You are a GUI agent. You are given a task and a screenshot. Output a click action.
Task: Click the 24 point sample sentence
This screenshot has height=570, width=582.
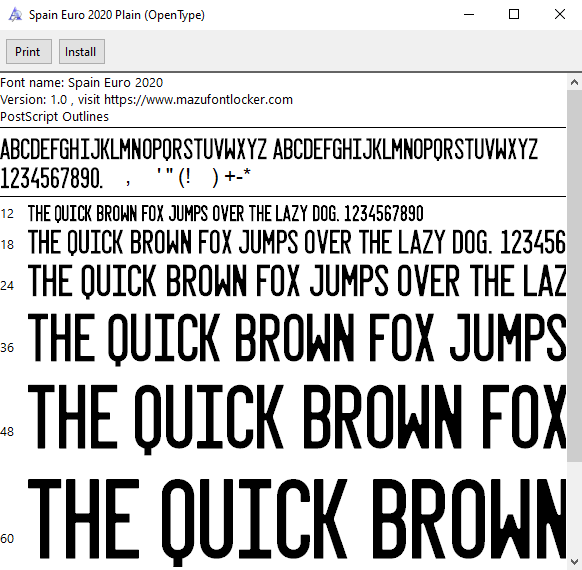click(x=297, y=281)
